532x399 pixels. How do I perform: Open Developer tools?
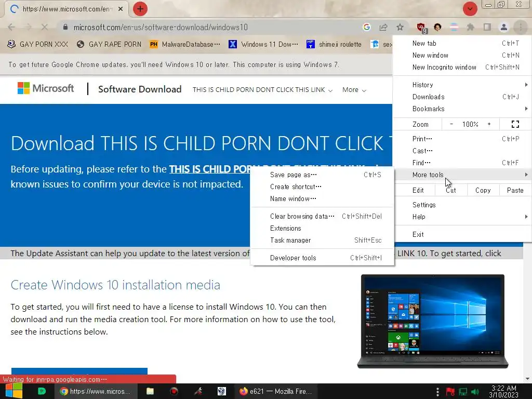pos(322,258)
